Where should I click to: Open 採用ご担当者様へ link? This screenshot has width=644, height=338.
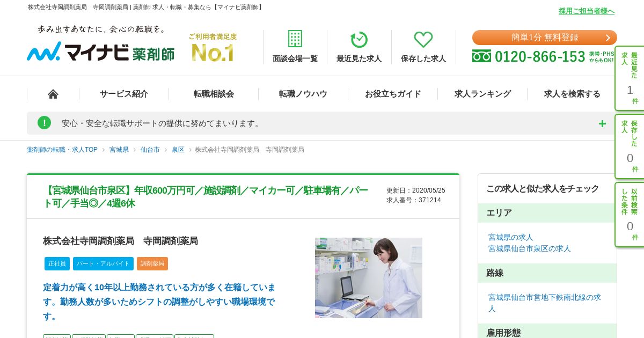click(x=587, y=11)
